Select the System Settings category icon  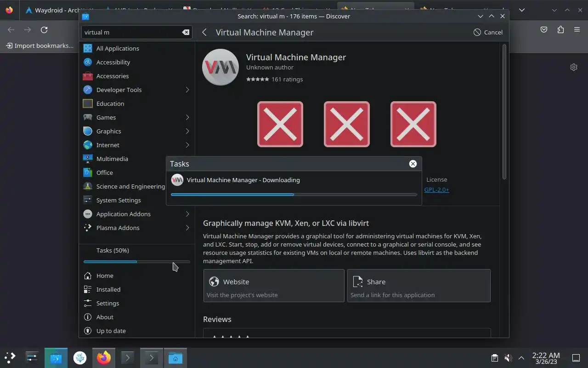(x=88, y=200)
